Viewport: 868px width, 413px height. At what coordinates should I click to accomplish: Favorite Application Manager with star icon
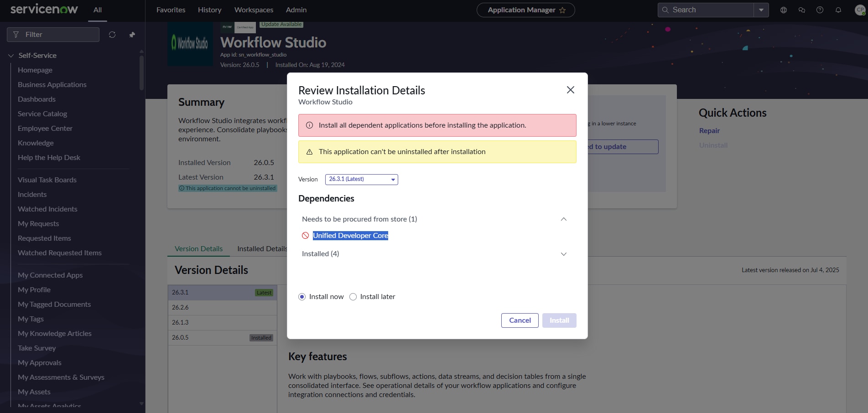pos(562,10)
